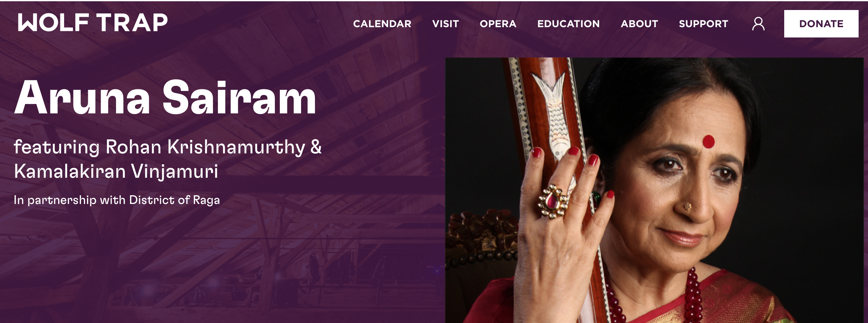Click the gold ring in the photo

(x=553, y=201)
